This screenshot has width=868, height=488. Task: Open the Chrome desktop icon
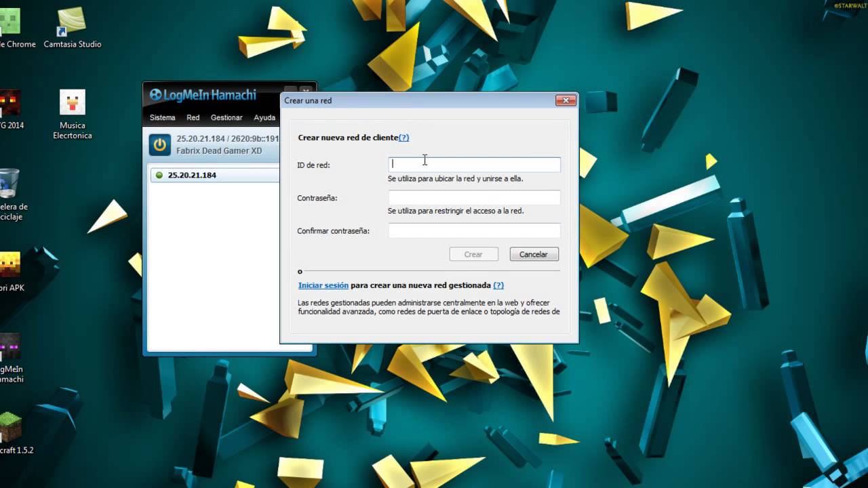[x=14, y=27]
